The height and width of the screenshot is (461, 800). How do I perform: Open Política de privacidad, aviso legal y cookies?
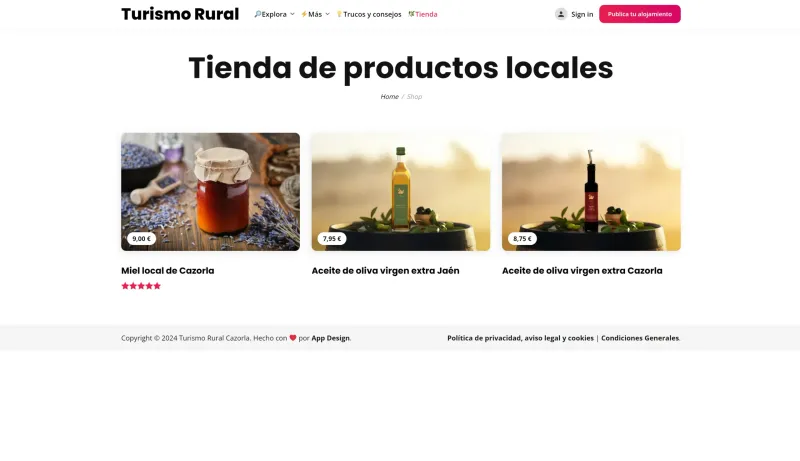tap(520, 338)
